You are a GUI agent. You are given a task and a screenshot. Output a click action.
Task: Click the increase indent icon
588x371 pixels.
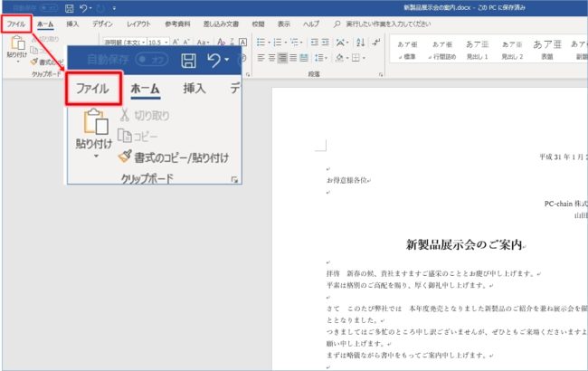pos(326,42)
